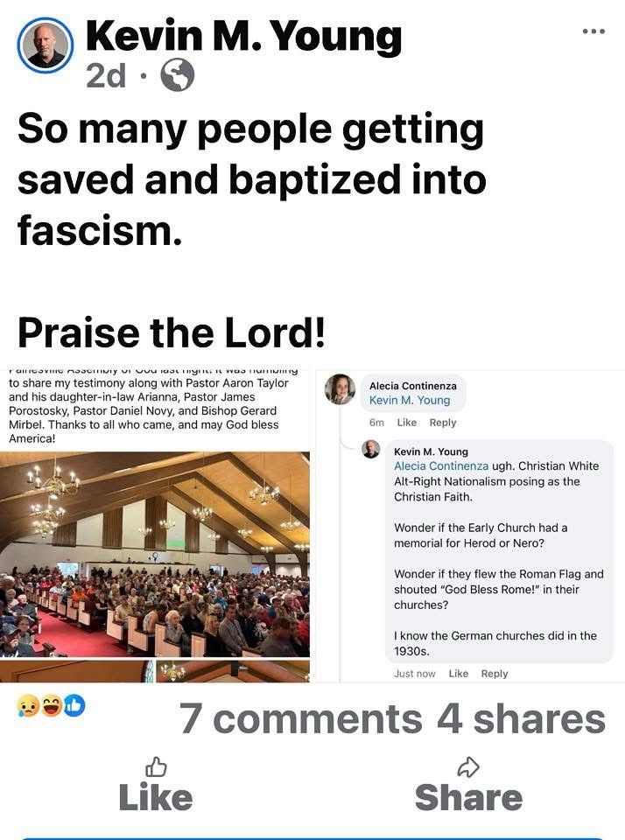Click the sad reaction emoji

(x=28, y=706)
